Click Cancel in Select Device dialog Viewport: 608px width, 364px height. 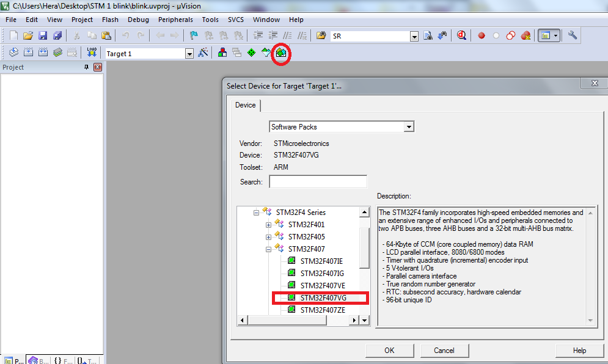pyautogui.click(x=444, y=351)
